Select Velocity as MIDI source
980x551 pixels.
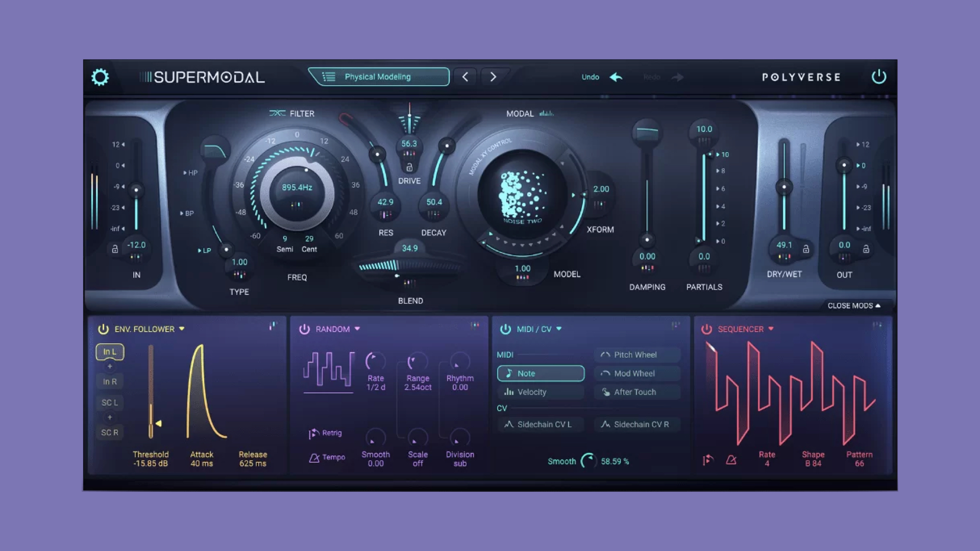[541, 392]
